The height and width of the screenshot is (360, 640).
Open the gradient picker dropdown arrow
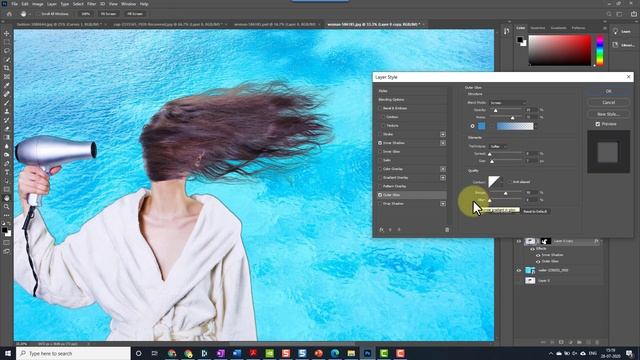[536, 127]
